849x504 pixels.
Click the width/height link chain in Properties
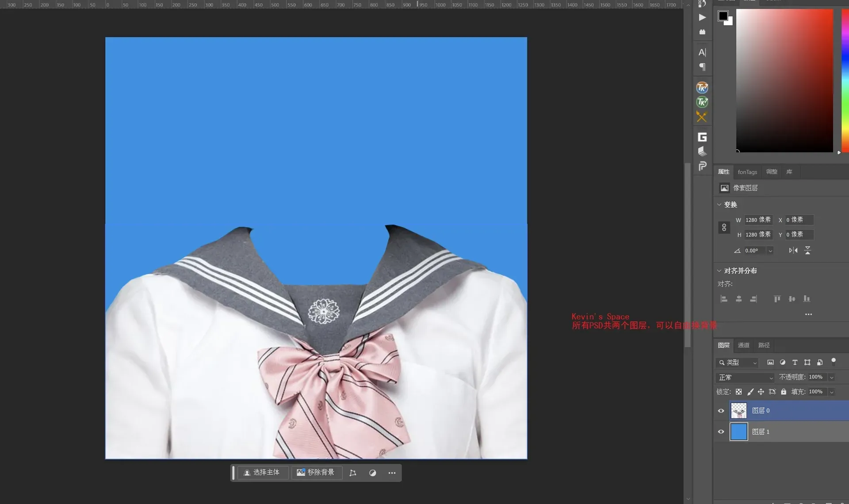(724, 227)
